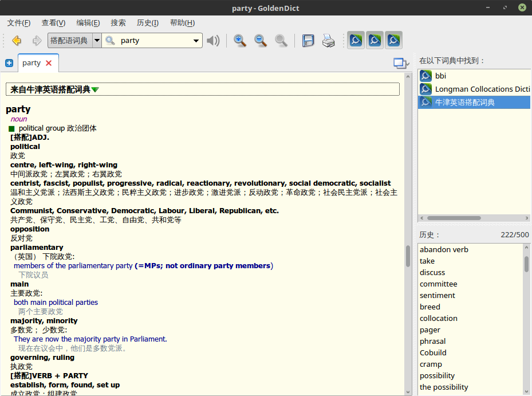The width and height of the screenshot is (532, 396).
Task: Play pronunciation with the speaker icon
Action: (213, 41)
